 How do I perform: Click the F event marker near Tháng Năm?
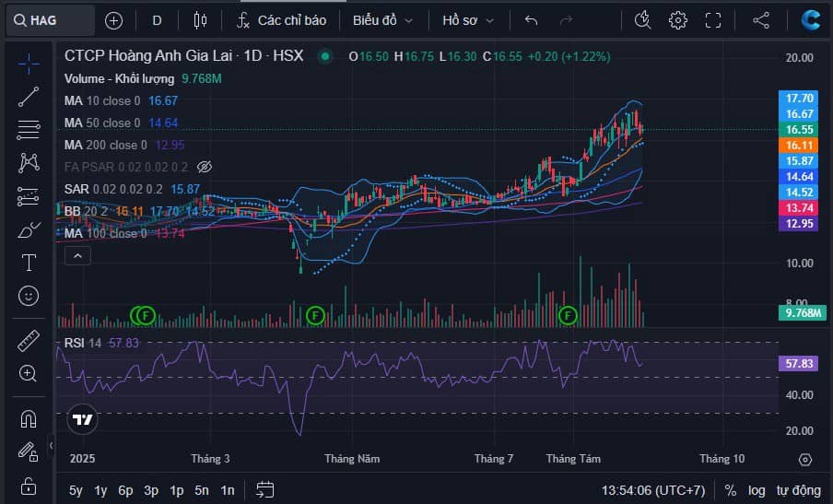pyautogui.click(x=315, y=316)
